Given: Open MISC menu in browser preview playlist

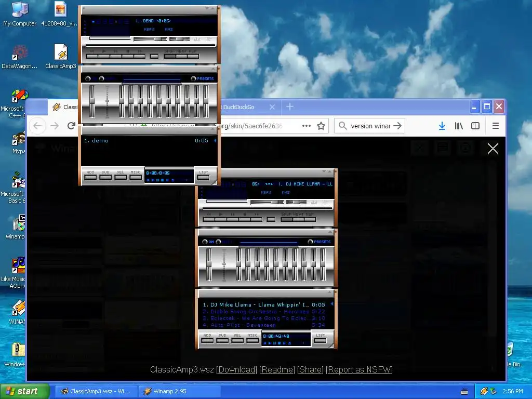Looking at the screenshot, I should [x=252, y=340].
